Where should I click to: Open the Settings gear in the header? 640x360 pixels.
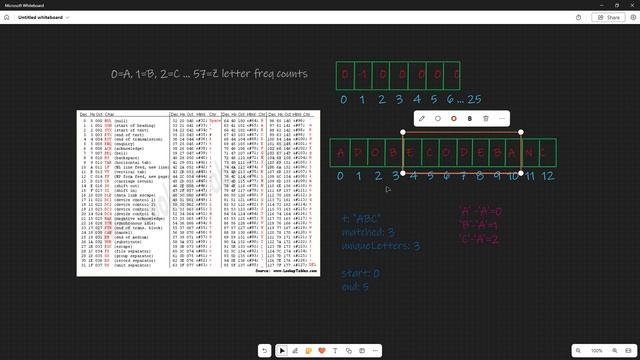coord(633,18)
